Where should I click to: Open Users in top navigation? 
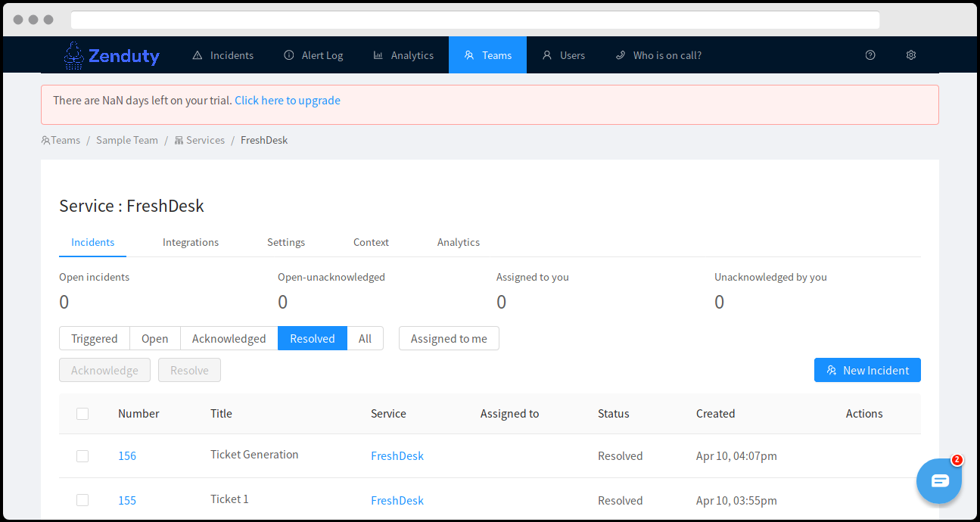point(564,55)
